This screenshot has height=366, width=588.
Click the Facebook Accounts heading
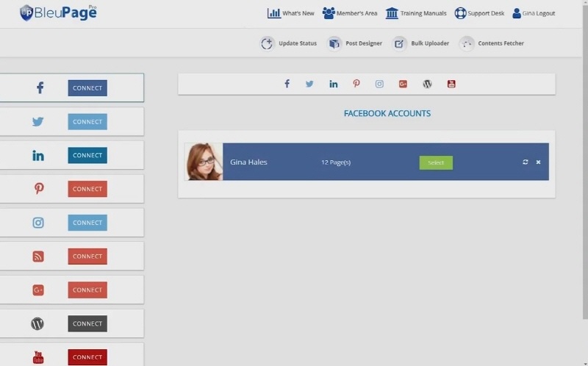pyautogui.click(x=387, y=114)
